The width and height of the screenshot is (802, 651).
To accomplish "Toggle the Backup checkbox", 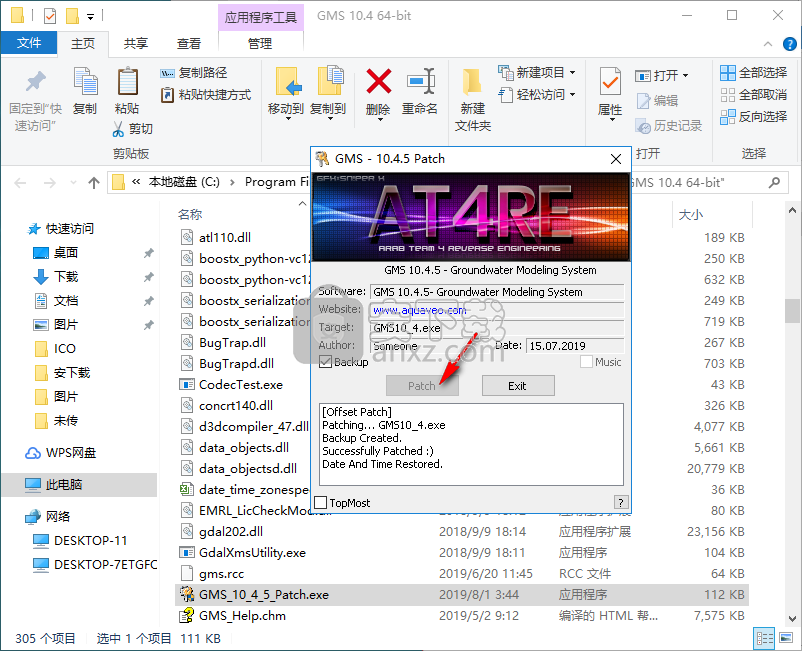I will tap(325, 362).
